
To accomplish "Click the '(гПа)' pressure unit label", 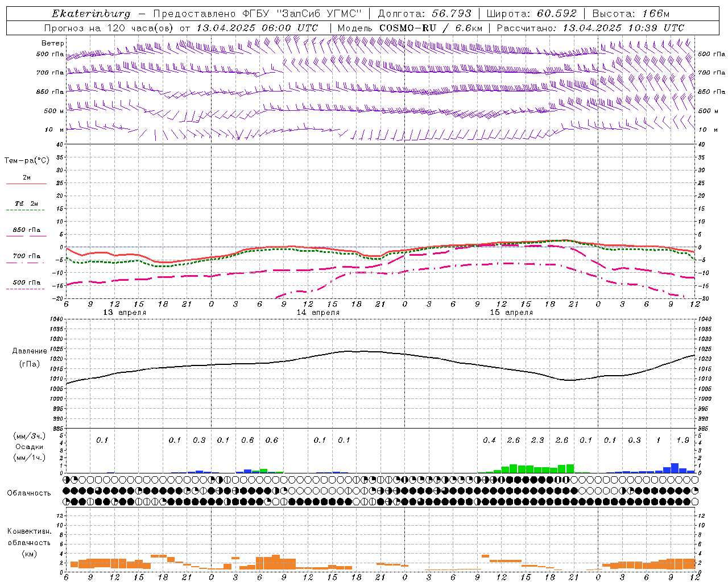I will coord(28,364).
